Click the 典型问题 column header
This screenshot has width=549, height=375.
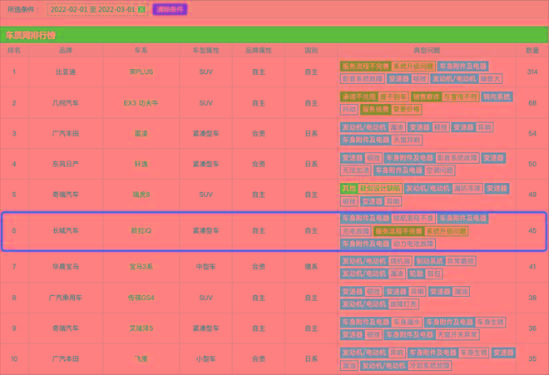427,50
